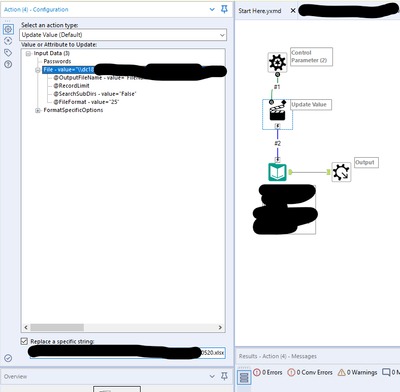
Task: Select the Control Parameter tool on canvas
Action: [277, 62]
